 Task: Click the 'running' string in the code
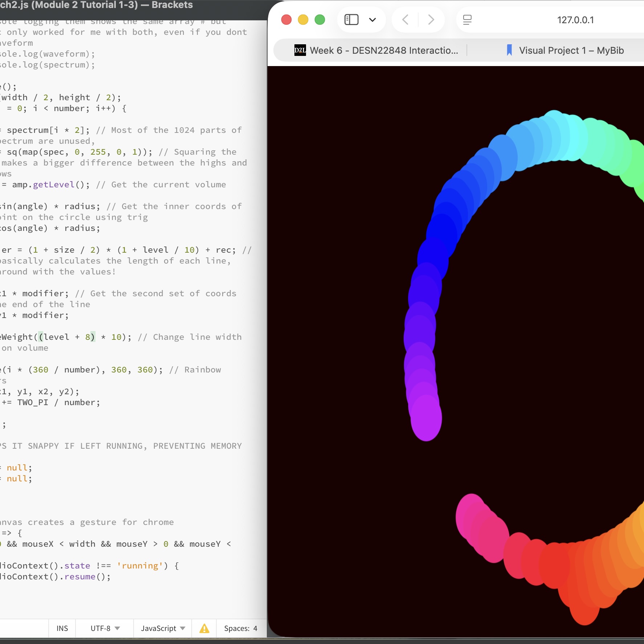[140, 566]
